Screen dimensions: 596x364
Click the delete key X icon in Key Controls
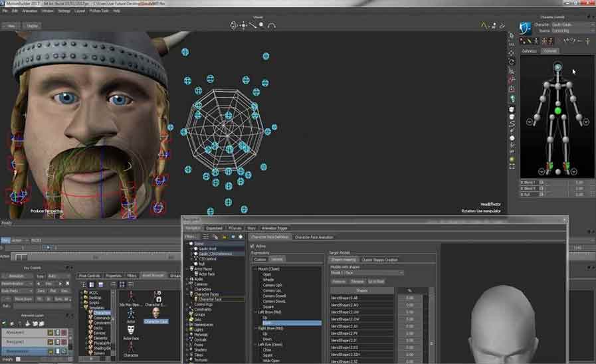click(68, 284)
